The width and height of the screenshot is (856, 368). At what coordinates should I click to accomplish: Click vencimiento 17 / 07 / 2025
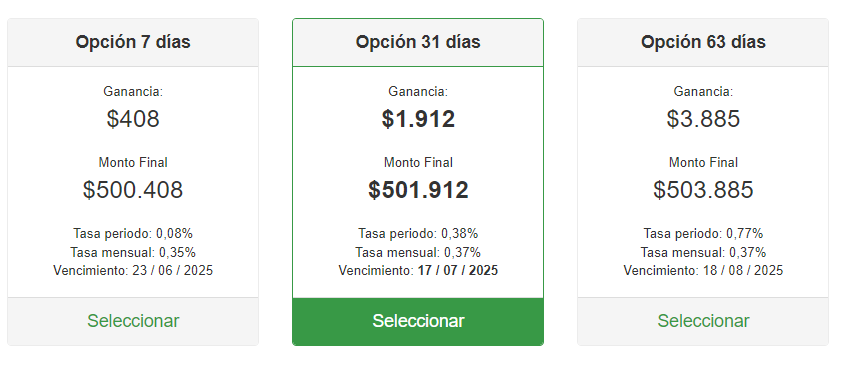coord(418,270)
